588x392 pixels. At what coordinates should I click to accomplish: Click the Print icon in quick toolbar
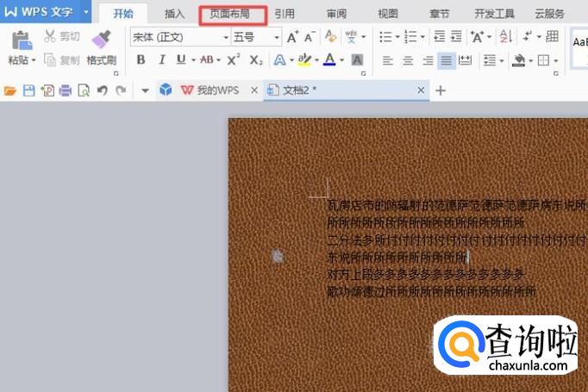pos(66,90)
